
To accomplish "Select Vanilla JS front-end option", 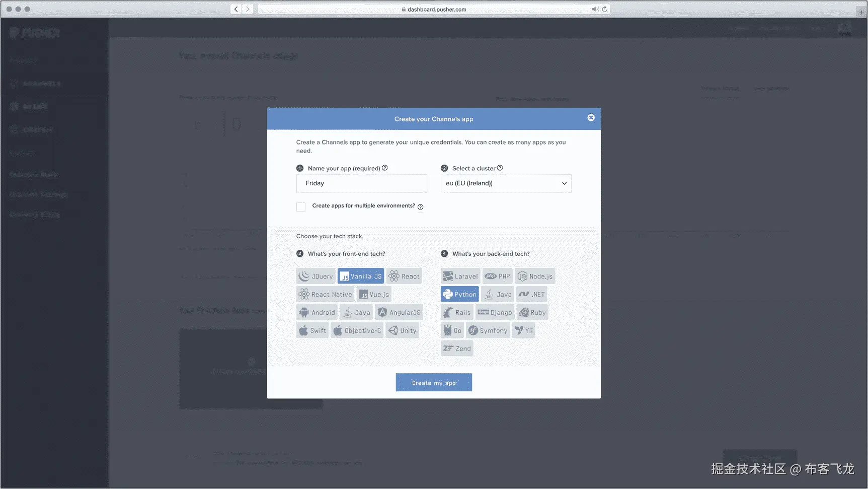I will coord(361,276).
